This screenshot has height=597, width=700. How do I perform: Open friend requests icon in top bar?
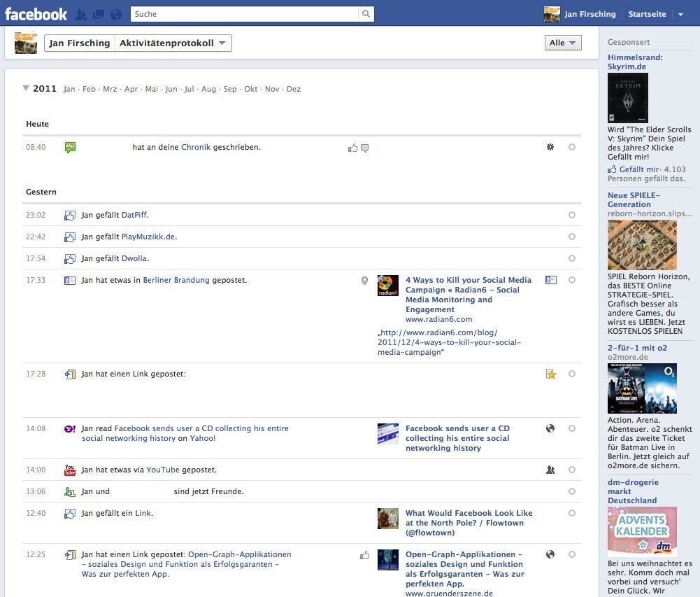click(x=81, y=14)
